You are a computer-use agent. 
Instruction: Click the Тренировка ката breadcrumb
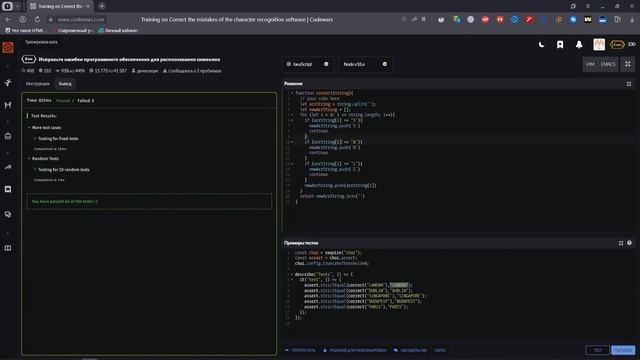(41, 42)
